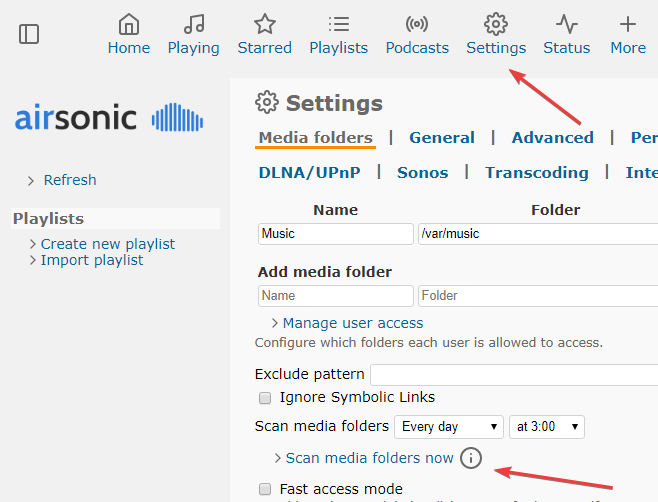Click the /var/music folder path field
The width and height of the screenshot is (658, 502).
538,234
